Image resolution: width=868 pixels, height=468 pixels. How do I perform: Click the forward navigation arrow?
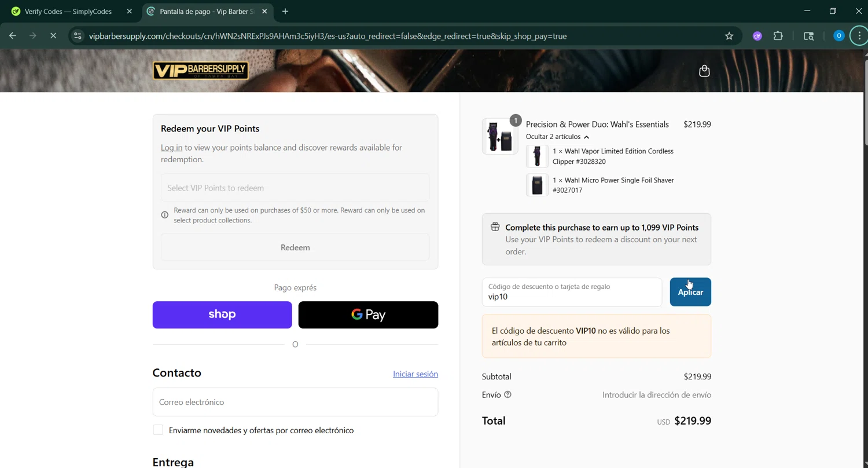click(33, 36)
